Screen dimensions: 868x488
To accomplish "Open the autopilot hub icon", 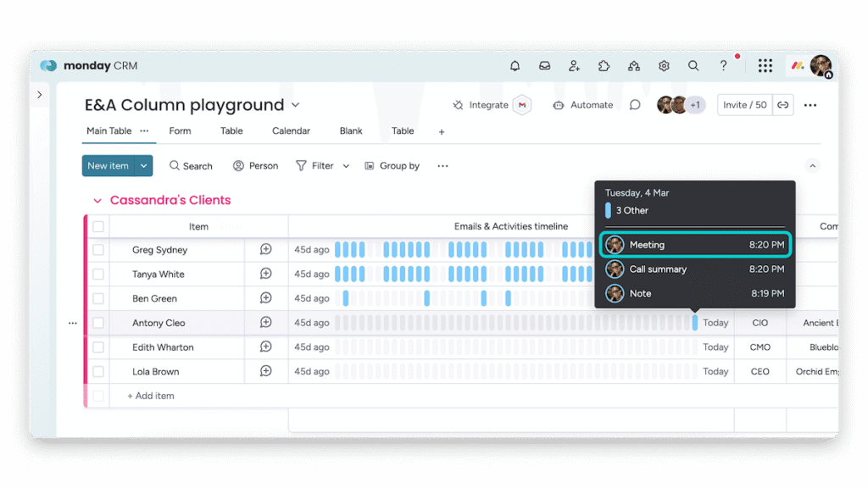I will coord(634,66).
